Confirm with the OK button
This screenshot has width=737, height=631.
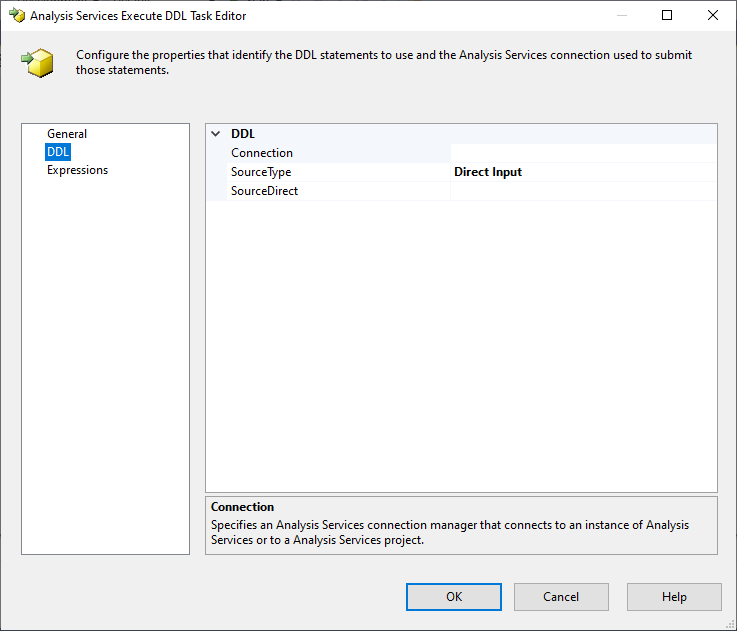pyautogui.click(x=454, y=597)
